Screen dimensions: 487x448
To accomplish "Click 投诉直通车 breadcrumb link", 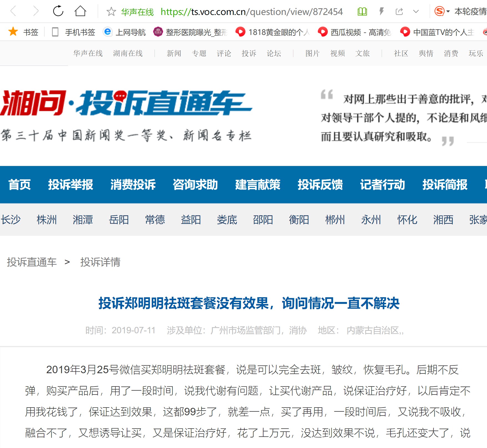I will pyautogui.click(x=32, y=262).
